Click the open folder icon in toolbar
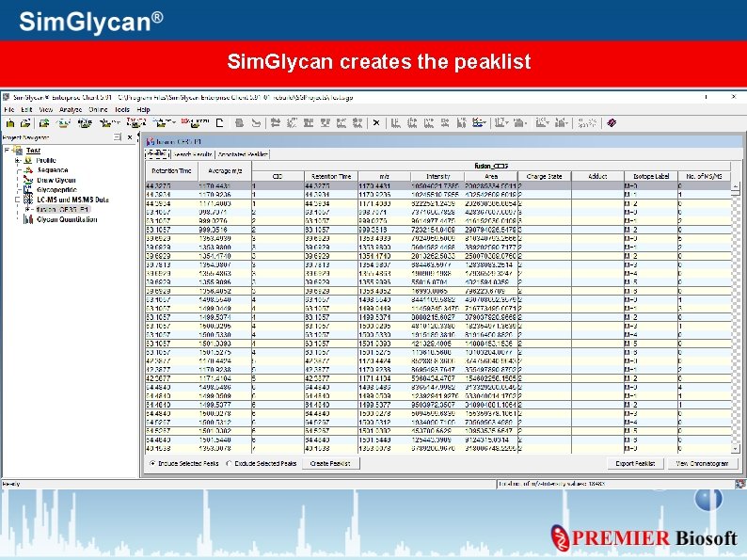 25,123
